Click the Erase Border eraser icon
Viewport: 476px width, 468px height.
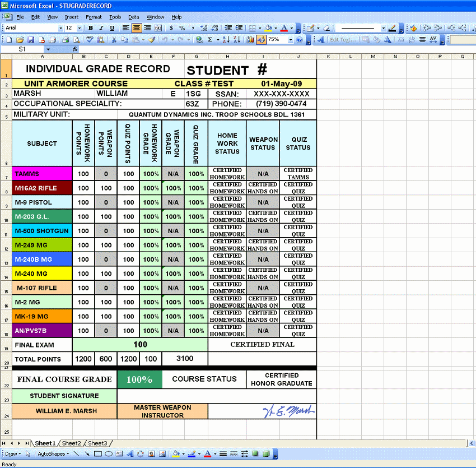(327, 28)
